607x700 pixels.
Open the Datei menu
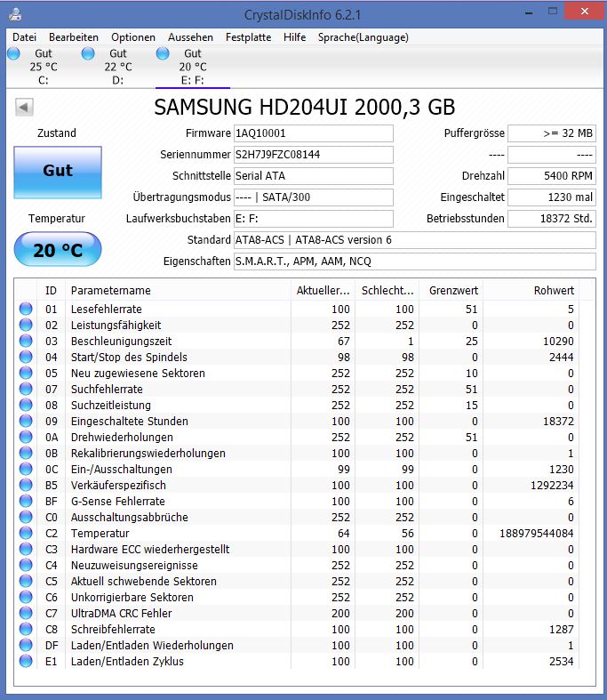click(x=24, y=37)
